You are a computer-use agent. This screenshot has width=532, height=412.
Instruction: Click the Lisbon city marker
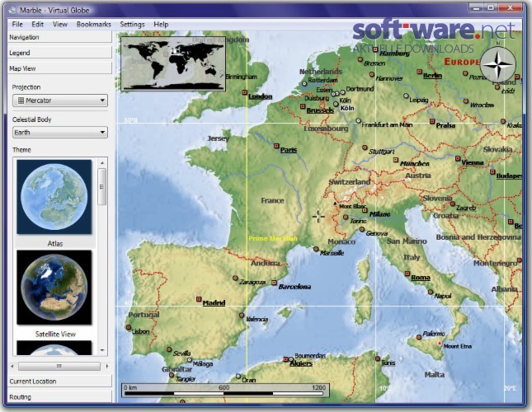128,327
